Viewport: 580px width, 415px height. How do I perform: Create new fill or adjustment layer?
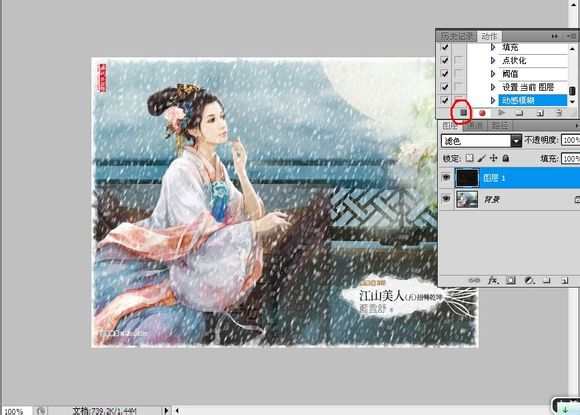[x=529, y=281]
